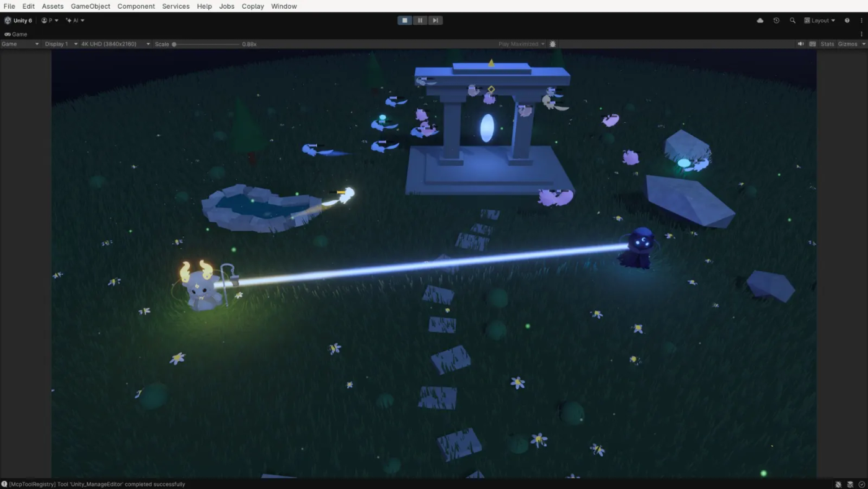The image size is (868, 489).
Task: Toggle the Stats overlay
Action: coord(827,44)
